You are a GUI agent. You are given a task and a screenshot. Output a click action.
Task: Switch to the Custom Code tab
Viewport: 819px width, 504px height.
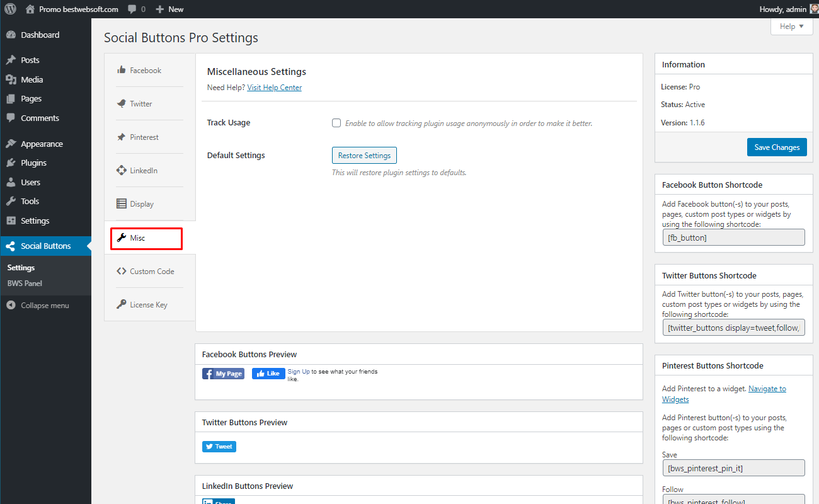coord(150,272)
